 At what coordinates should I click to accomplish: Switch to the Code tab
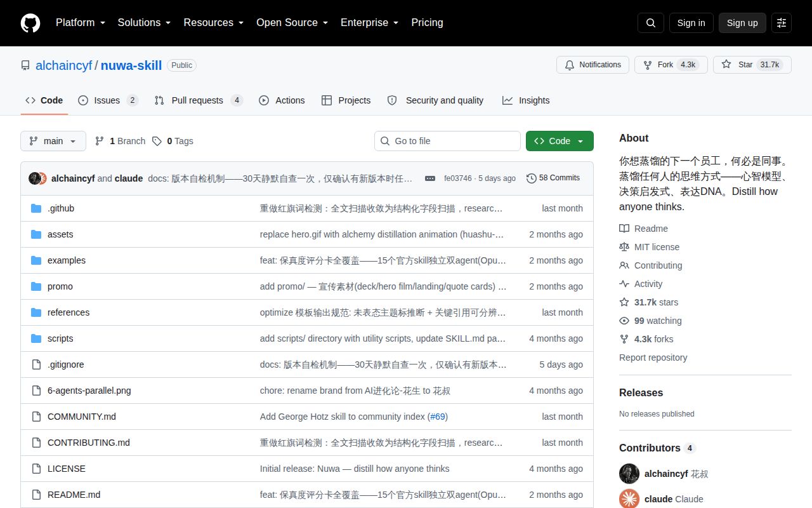tap(44, 100)
